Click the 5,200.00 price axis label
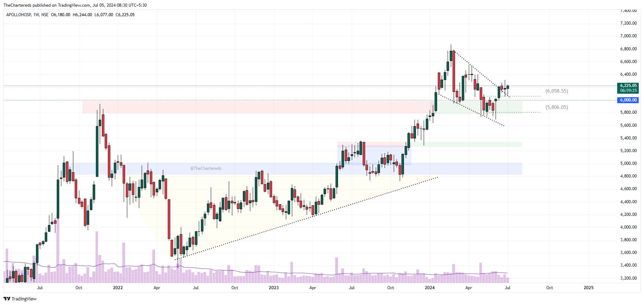The image size is (644, 305). 628,151
